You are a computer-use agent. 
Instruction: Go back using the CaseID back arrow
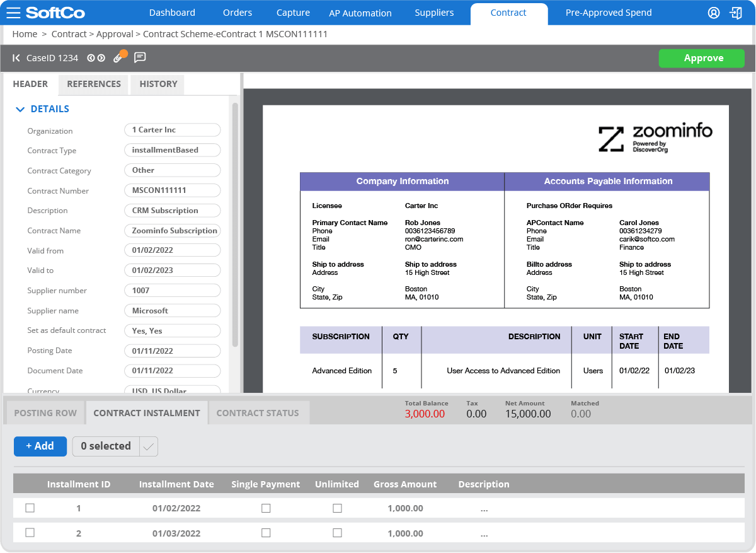(15, 58)
